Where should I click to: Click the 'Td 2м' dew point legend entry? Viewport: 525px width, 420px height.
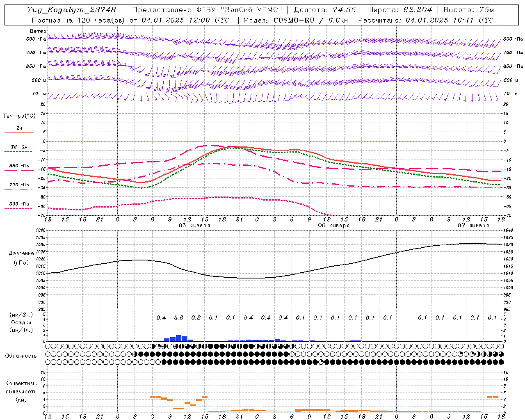19,147
